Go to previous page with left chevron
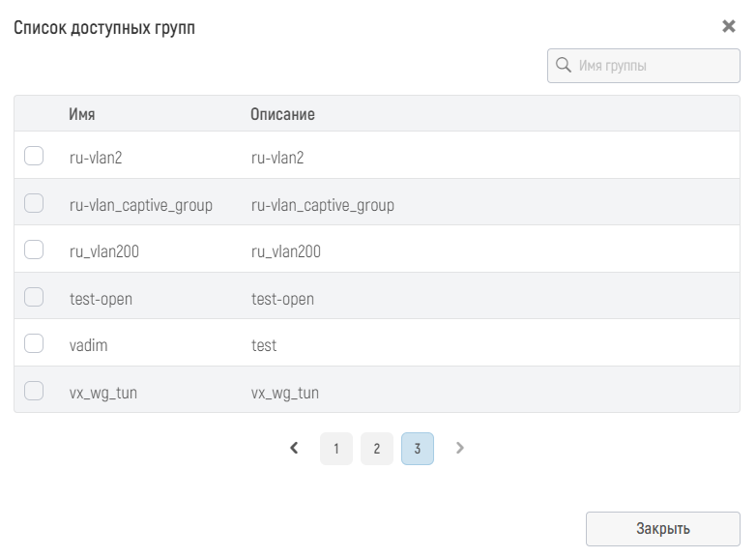The width and height of the screenshot is (756, 558). pos(294,448)
